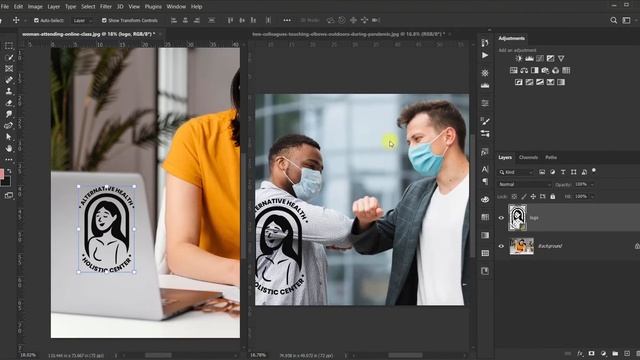640x360 pixels.
Task: Add a Threshold adjustment
Action: click(x=540, y=82)
